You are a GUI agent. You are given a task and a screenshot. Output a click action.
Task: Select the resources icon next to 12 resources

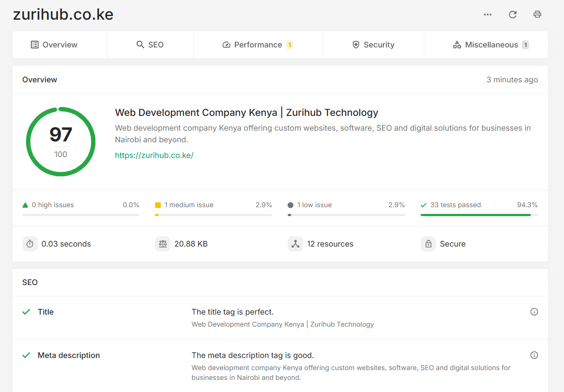296,244
